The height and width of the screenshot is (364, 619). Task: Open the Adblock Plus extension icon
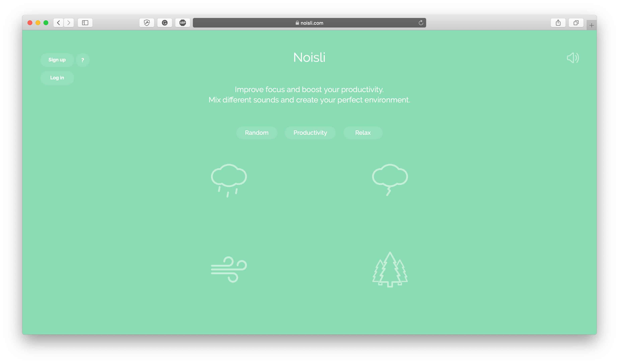[x=182, y=23]
